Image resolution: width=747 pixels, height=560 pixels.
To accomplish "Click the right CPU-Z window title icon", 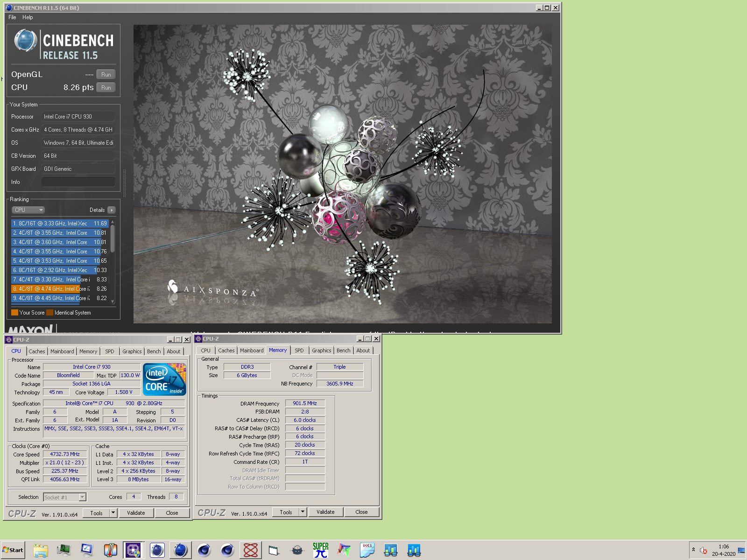I will (198, 339).
